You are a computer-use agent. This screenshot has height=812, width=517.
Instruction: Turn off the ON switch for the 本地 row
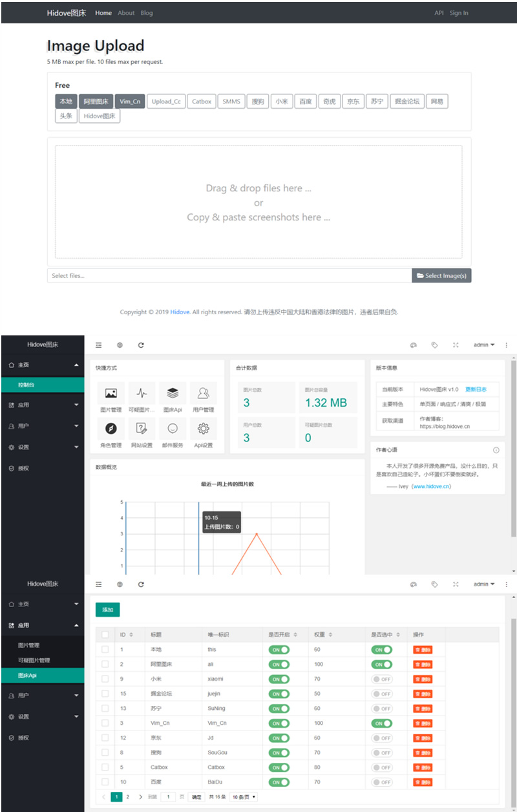click(x=279, y=648)
